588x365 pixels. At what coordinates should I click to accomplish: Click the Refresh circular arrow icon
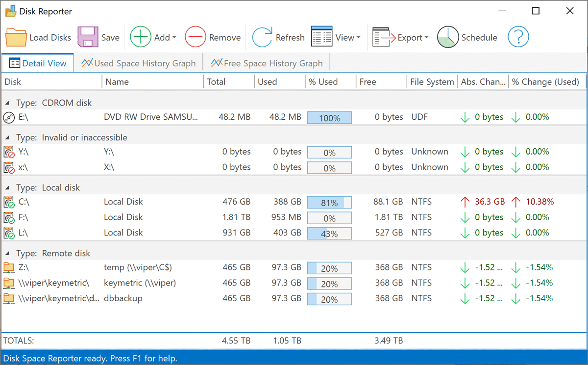pyautogui.click(x=262, y=38)
